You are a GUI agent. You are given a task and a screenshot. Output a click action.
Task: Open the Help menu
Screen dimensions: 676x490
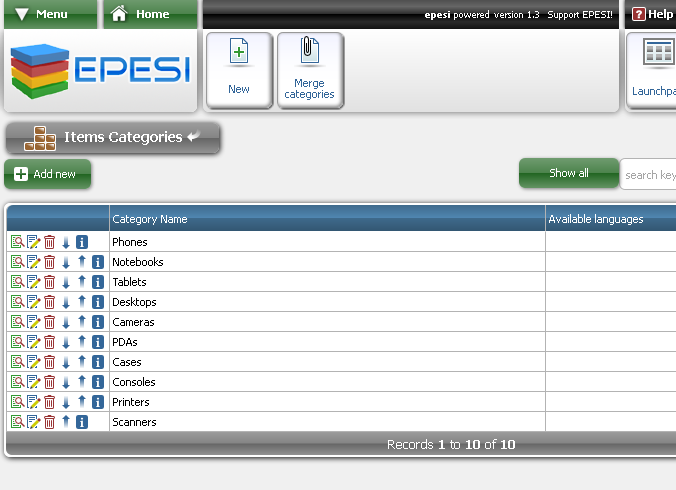[x=652, y=14]
